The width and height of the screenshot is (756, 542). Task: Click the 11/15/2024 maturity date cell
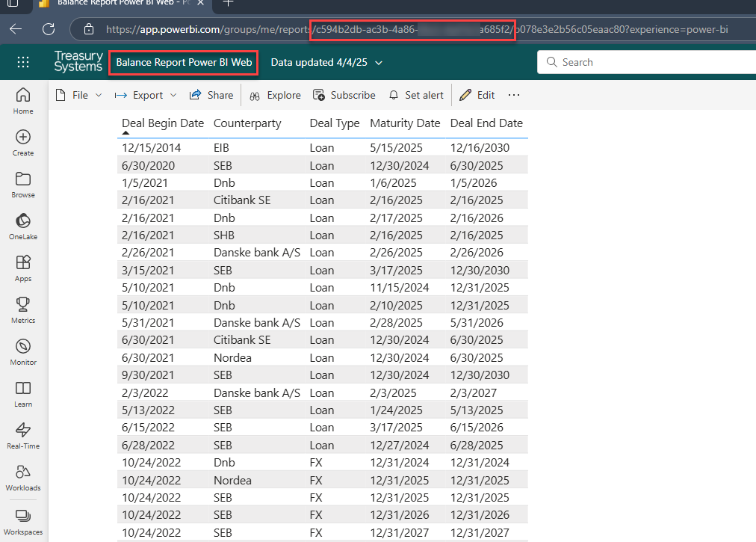pyautogui.click(x=399, y=288)
